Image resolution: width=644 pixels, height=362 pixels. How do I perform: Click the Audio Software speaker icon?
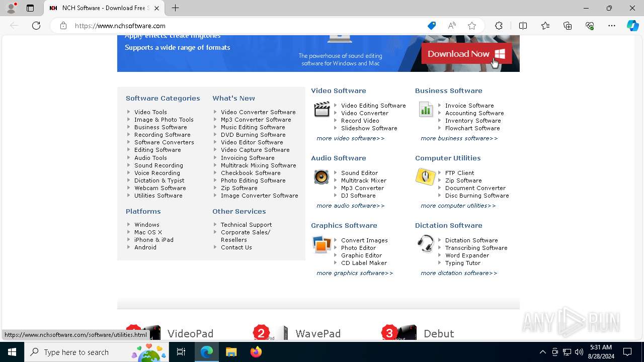(321, 176)
